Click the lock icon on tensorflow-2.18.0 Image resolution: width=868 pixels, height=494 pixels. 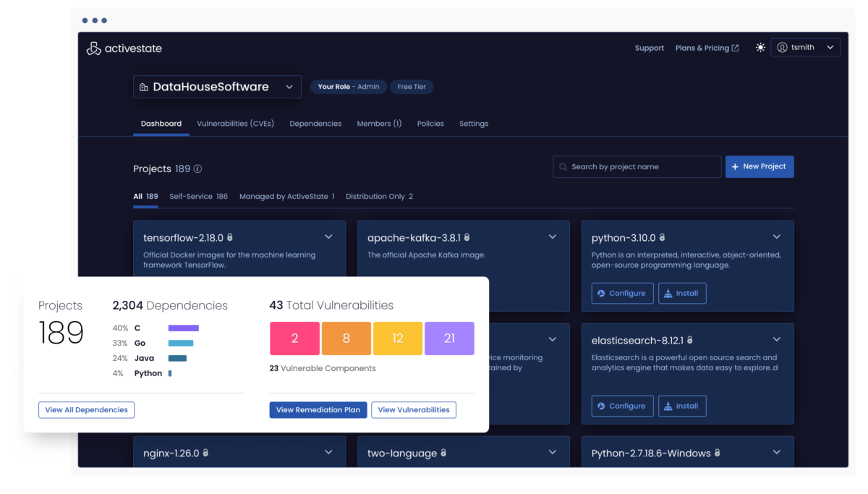[229, 237]
